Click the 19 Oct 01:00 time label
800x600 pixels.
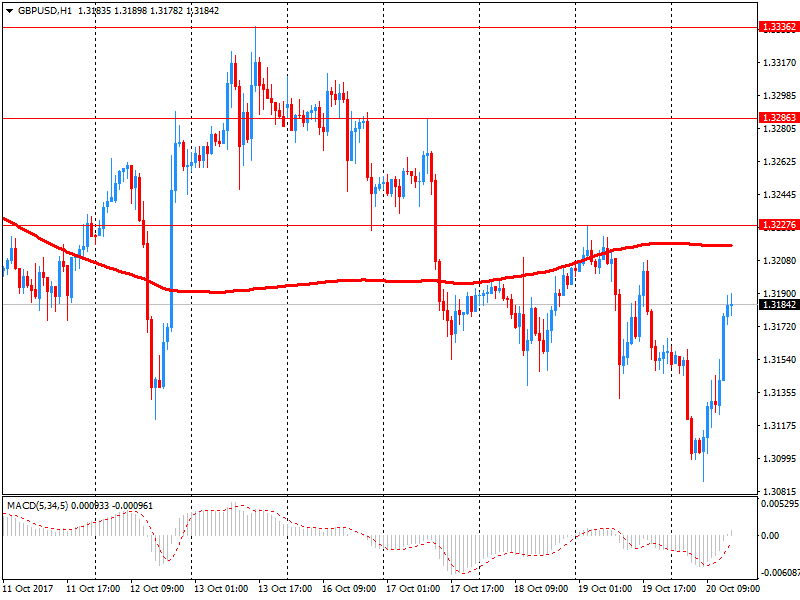tap(605, 589)
